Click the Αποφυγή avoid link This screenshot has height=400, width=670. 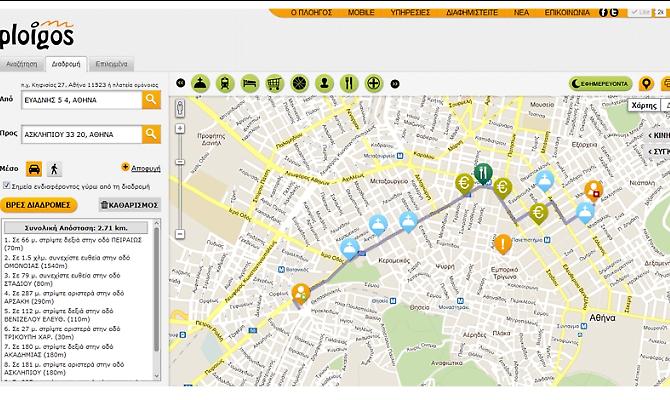pos(145,168)
